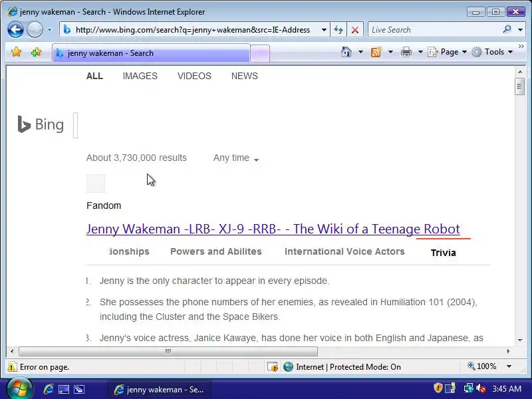532x399 pixels.
Task: Click the 3:45 AM clock
Action: (507, 388)
